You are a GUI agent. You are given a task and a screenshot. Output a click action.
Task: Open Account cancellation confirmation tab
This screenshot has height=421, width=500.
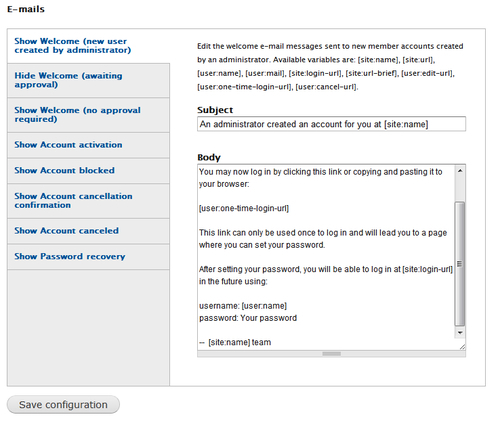pyautogui.click(x=73, y=201)
